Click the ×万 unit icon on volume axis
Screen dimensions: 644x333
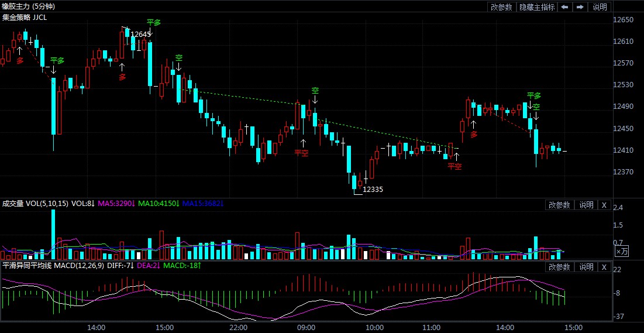pyautogui.click(x=621, y=251)
